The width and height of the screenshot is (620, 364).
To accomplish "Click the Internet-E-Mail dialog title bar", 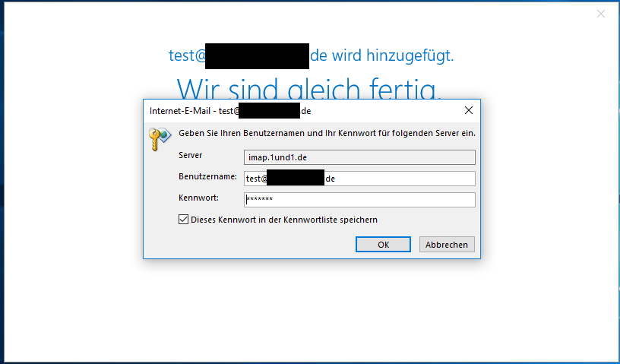I will pyautogui.click(x=302, y=111).
